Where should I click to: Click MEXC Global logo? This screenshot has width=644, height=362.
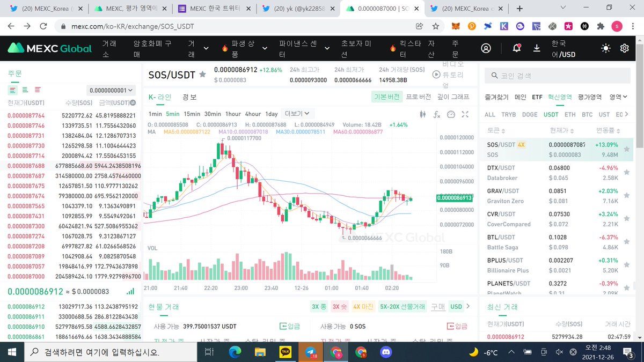[49, 48]
